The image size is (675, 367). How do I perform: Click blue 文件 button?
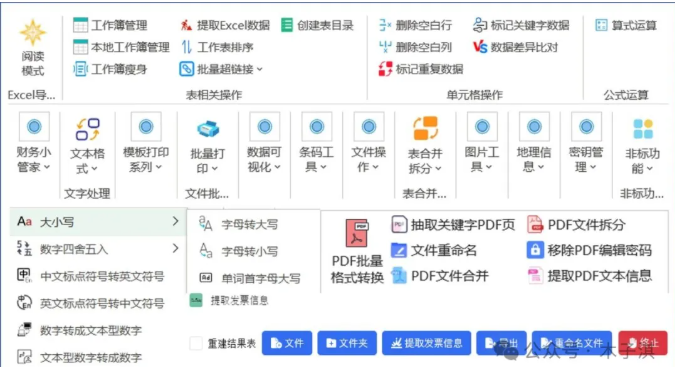coord(287,343)
